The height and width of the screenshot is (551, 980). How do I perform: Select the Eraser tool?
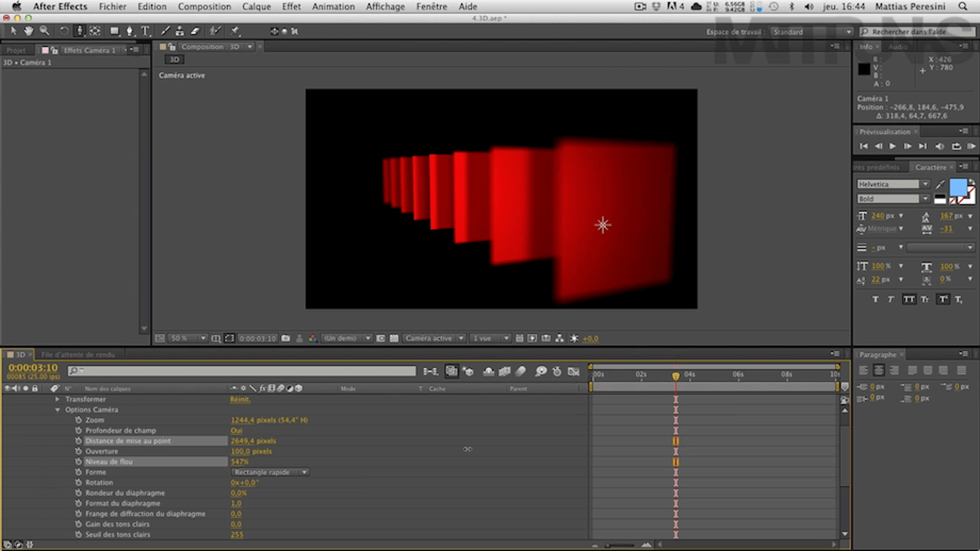194,31
